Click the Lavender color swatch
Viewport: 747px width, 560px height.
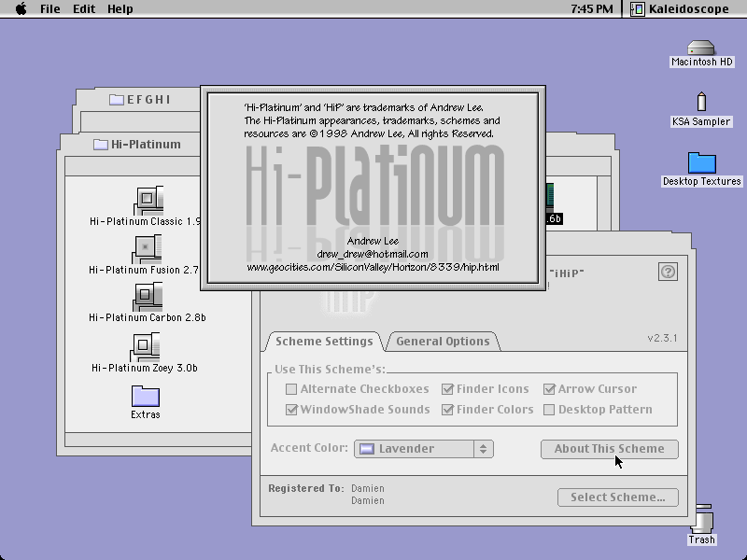coord(366,449)
